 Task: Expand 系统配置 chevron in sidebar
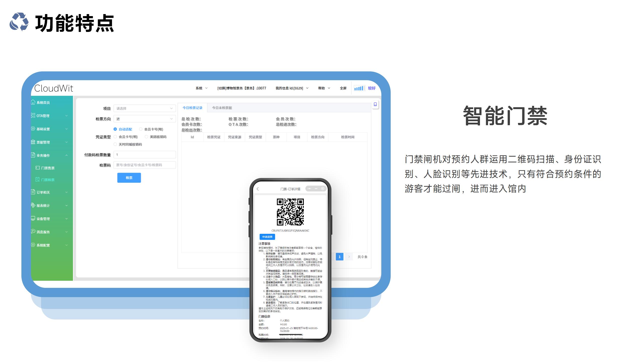click(67, 245)
